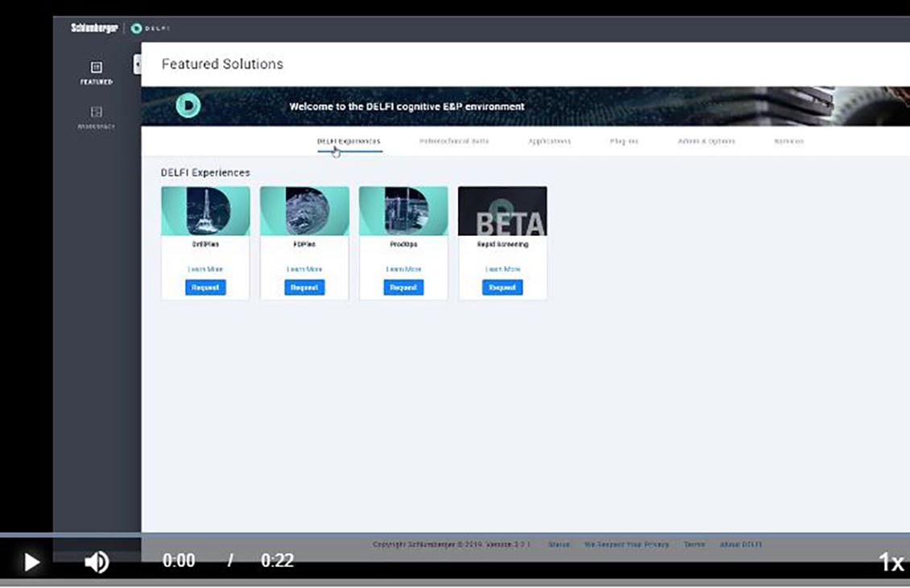Click the DELFI logo in header
This screenshot has height=588, width=910.
(151, 28)
